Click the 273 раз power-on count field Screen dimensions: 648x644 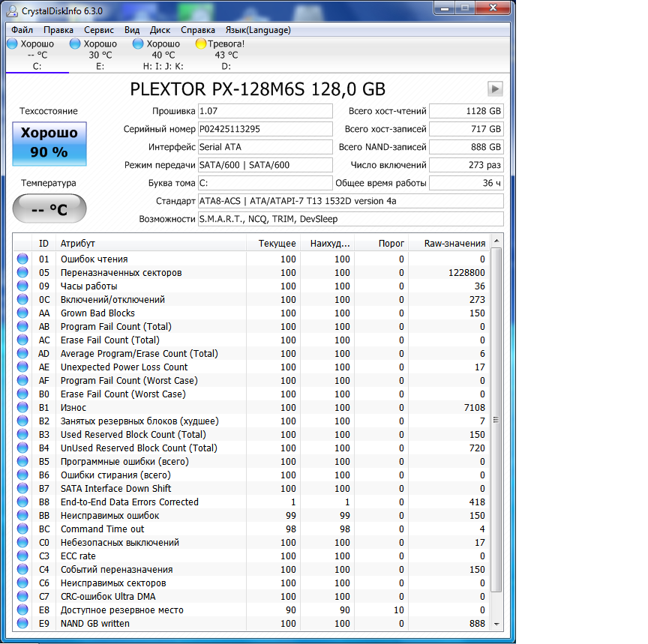[x=466, y=165]
